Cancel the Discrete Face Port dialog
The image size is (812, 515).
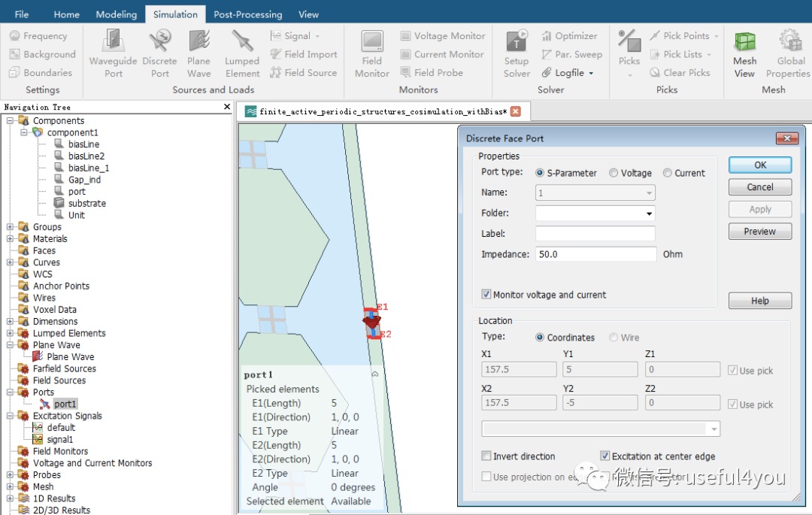(x=759, y=187)
